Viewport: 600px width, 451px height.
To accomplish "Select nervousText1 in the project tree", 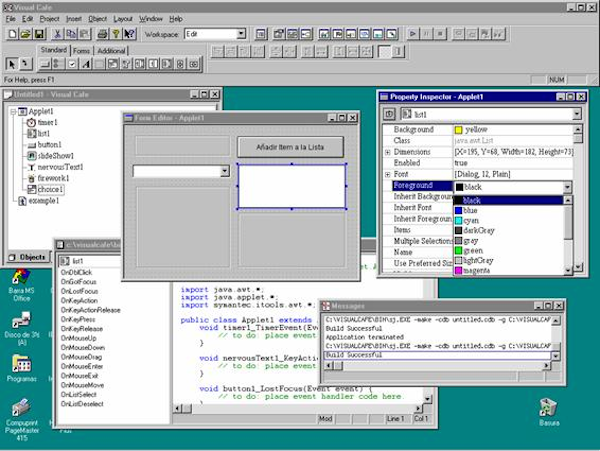I will pos(60,167).
